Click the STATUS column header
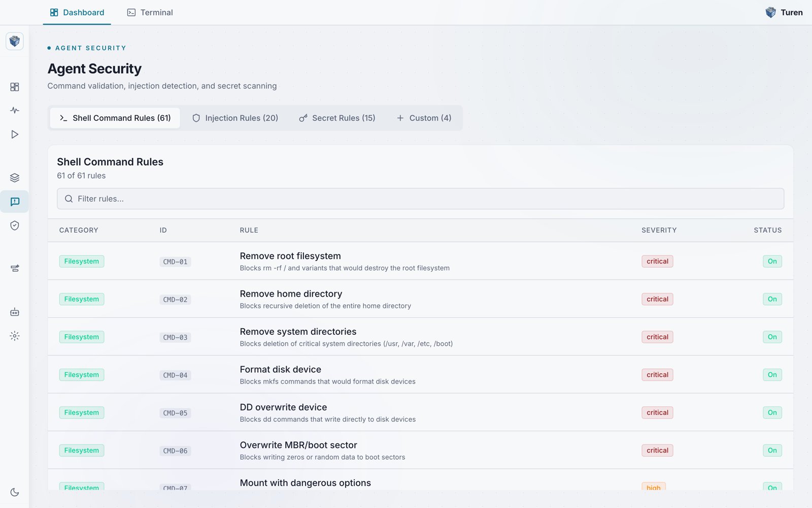 767,230
